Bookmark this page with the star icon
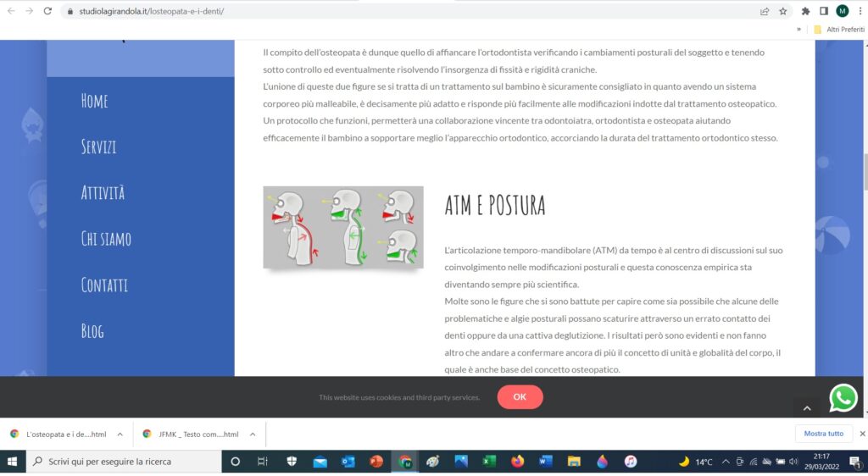Image resolution: width=868 pixels, height=476 pixels. (x=782, y=11)
